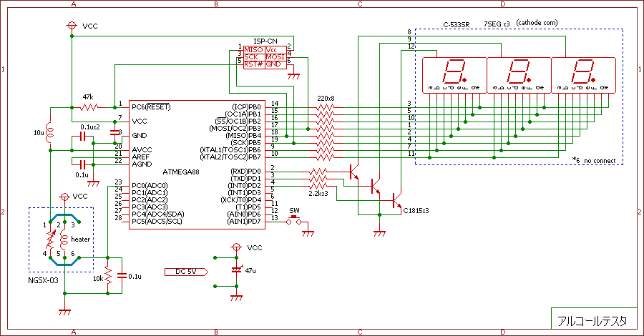Click the PC5(ADC5/SCL) pin label
The image size is (644, 336).
(x=157, y=222)
